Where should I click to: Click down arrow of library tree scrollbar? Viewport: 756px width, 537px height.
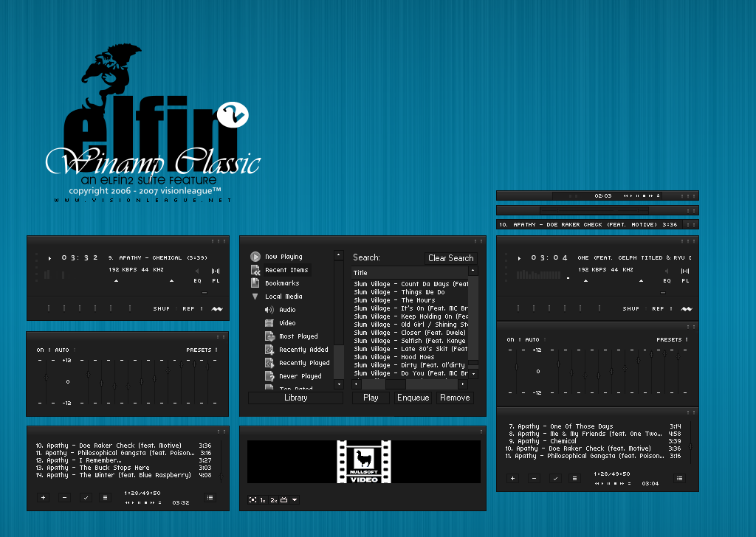coord(338,384)
